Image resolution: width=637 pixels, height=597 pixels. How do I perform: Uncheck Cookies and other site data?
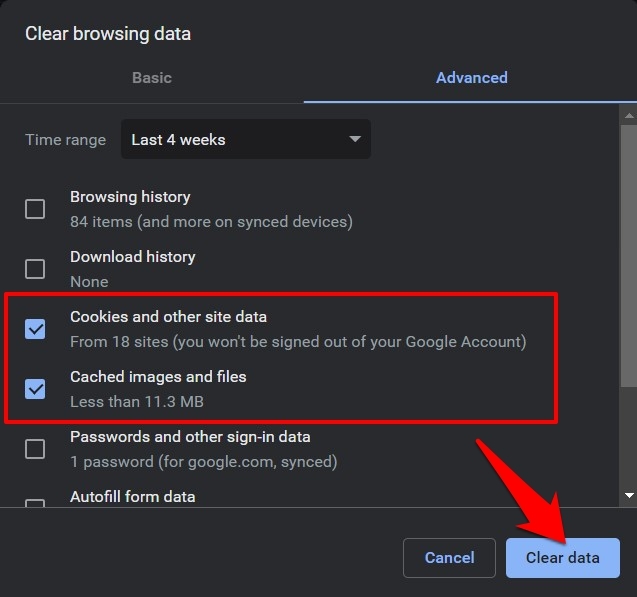(35, 329)
